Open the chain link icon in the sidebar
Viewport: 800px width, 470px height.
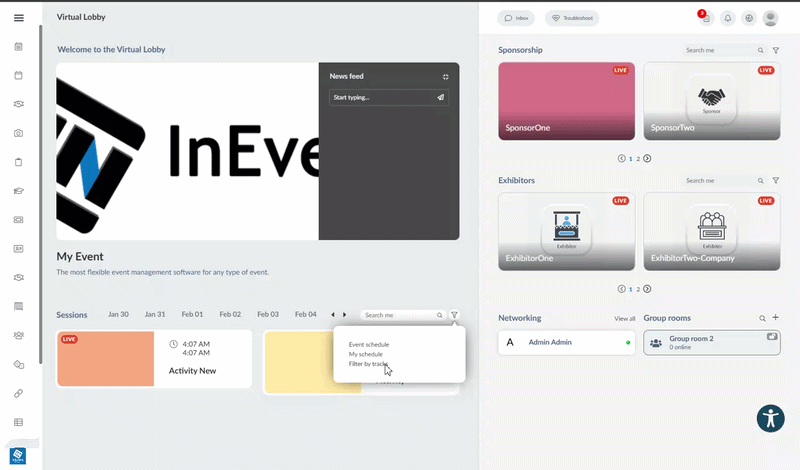(18, 393)
